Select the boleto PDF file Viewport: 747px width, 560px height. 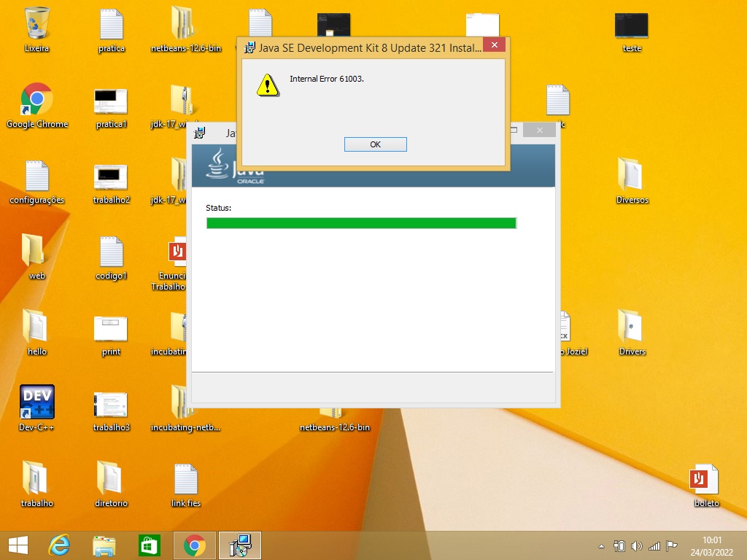706,485
